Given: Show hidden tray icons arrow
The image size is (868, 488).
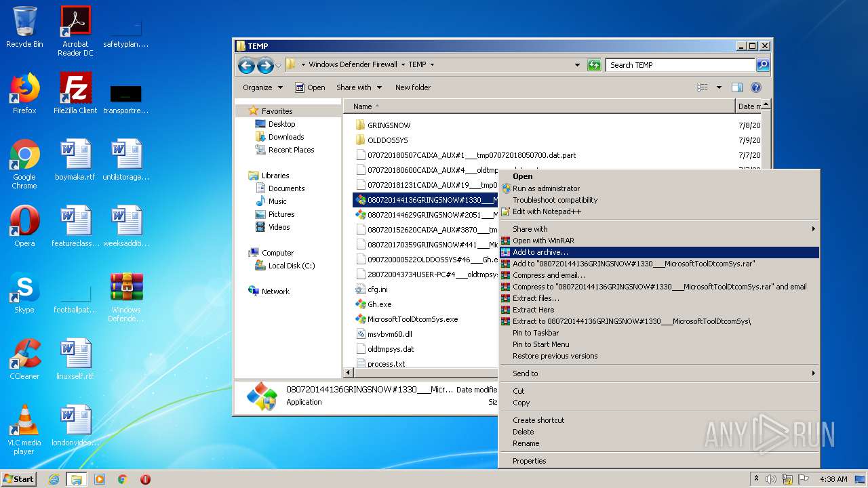Looking at the screenshot, I should click(x=756, y=479).
